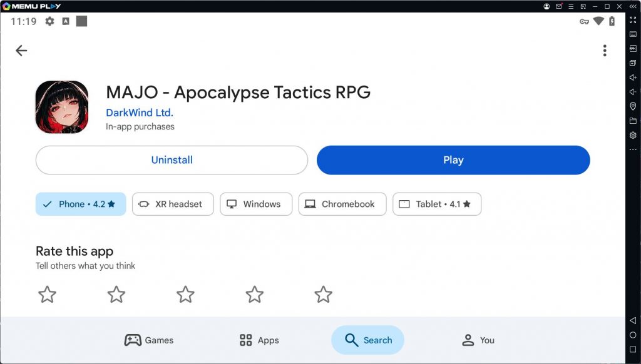Rate the app five stars
The width and height of the screenshot is (641, 364).
pyautogui.click(x=324, y=294)
